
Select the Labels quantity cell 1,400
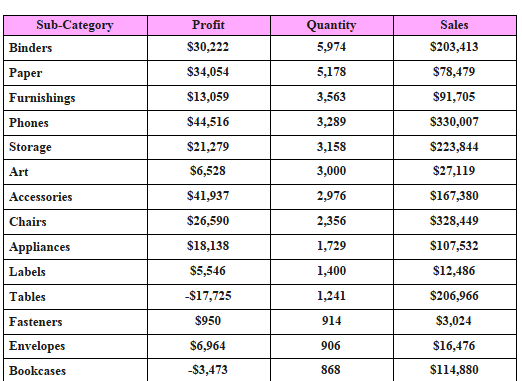click(332, 272)
